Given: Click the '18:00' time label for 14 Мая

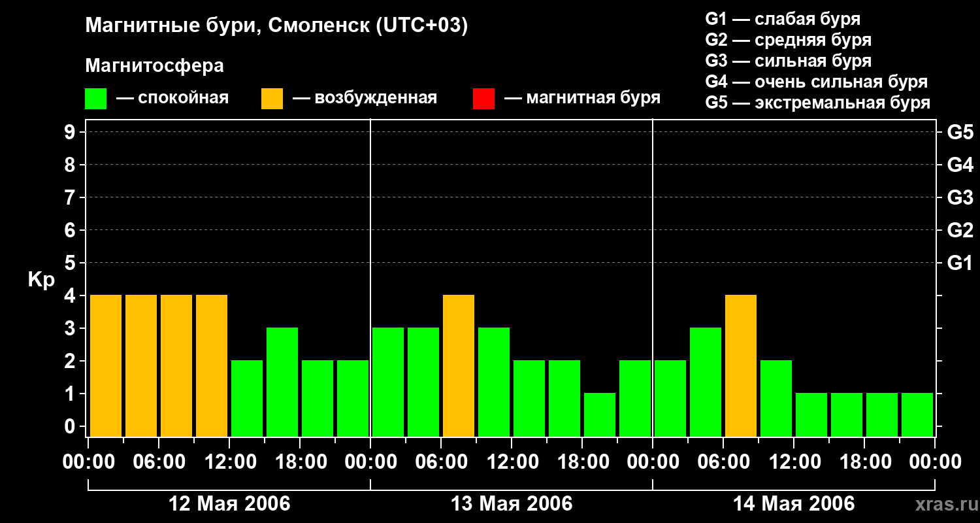Looking at the screenshot, I should tap(864, 462).
